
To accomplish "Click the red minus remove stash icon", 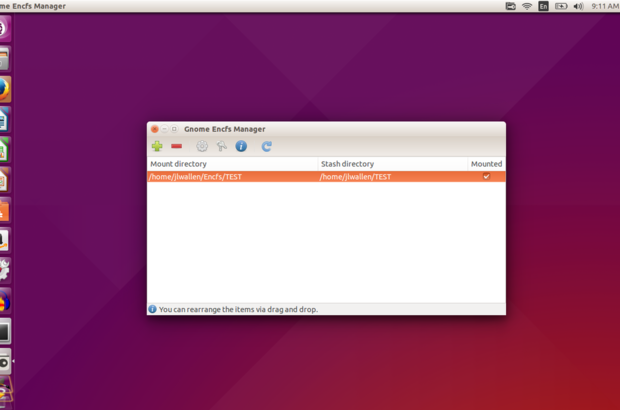I will (x=176, y=146).
